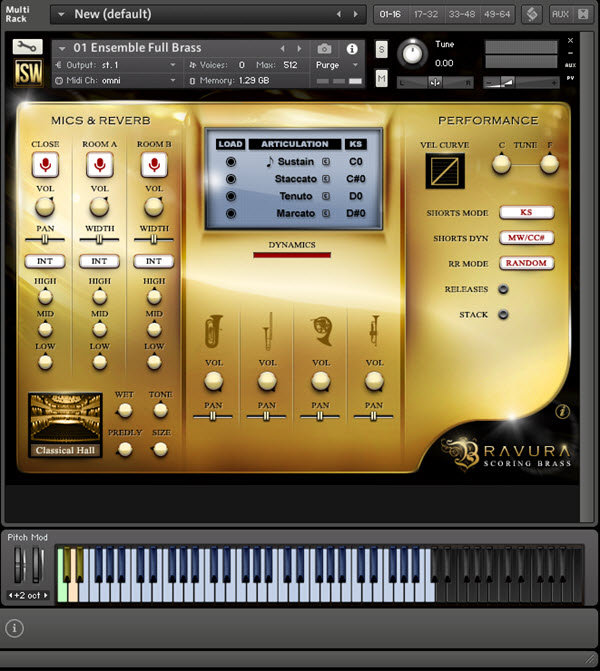Solo the instrument with S button
This screenshot has height=671, width=600.
point(381,50)
